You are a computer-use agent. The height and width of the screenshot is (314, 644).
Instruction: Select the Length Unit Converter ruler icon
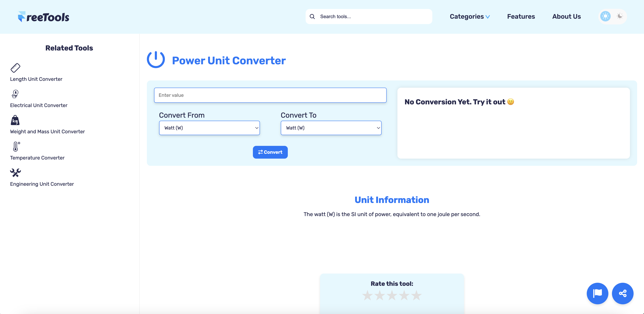pyautogui.click(x=15, y=68)
